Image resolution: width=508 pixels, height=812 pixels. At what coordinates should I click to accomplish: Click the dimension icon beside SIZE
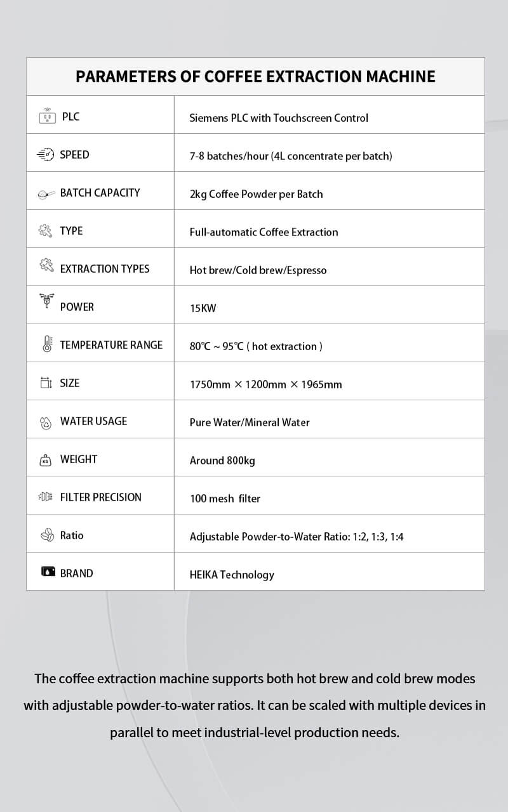[46, 383]
